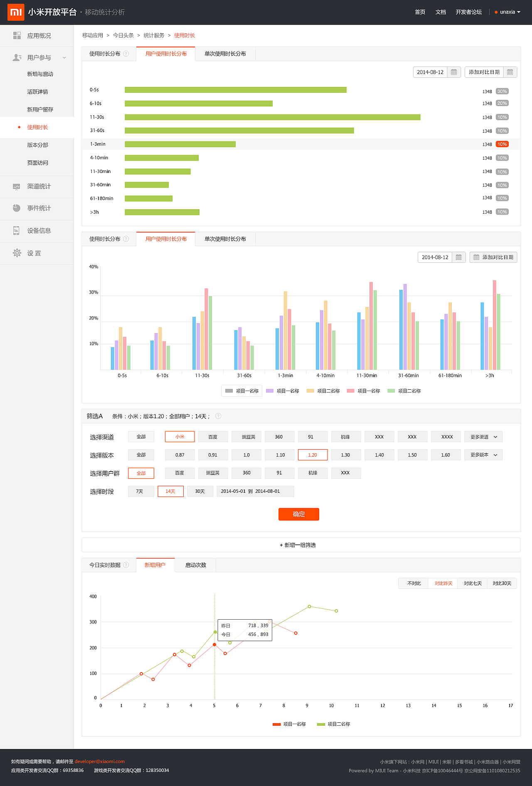Open 新增与启动 in sidebar
The height and width of the screenshot is (786, 532).
pyautogui.click(x=40, y=74)
